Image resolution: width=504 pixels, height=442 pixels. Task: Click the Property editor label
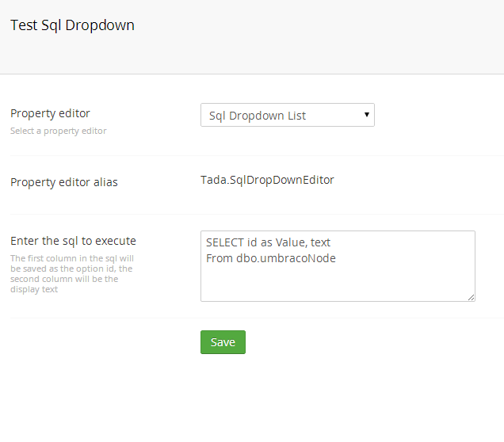pos(50,113)
